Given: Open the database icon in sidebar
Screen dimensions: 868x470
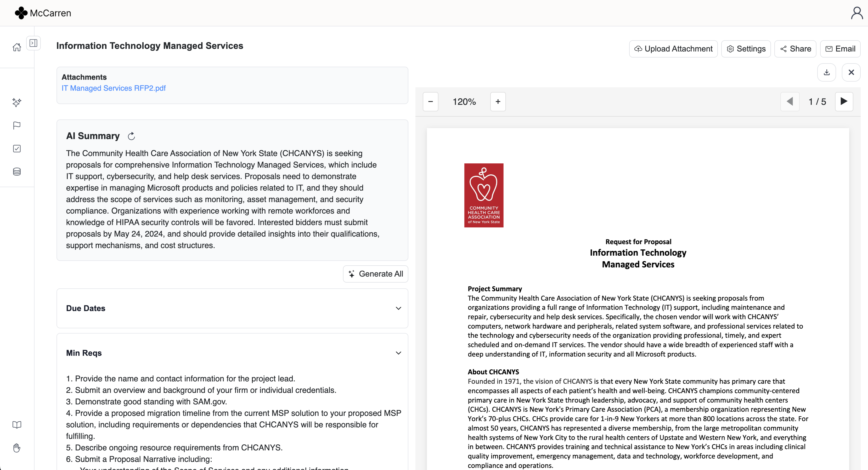Looking at the screenshot, I should (17, 172).
